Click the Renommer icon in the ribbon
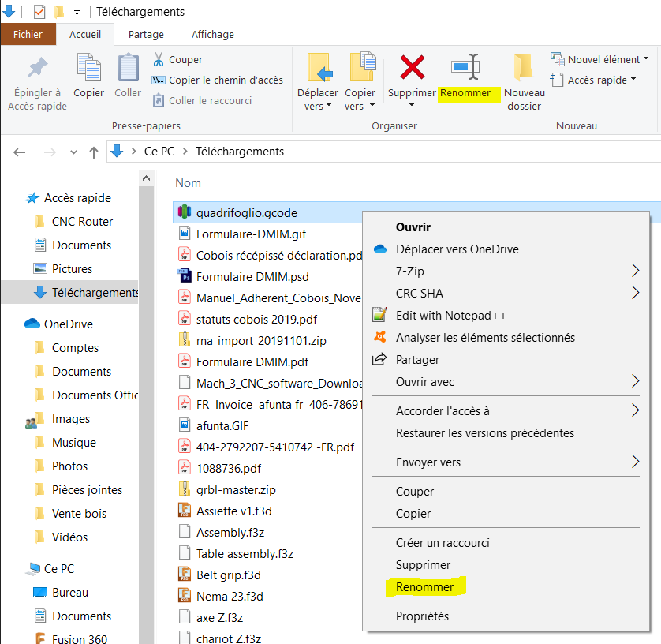This screenshot has width=661, height=644. [465, 67]
